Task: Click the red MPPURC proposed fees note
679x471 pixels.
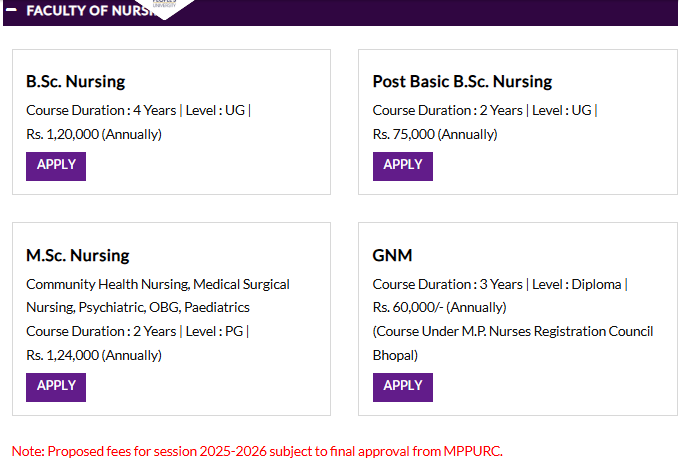Action: 257,451
